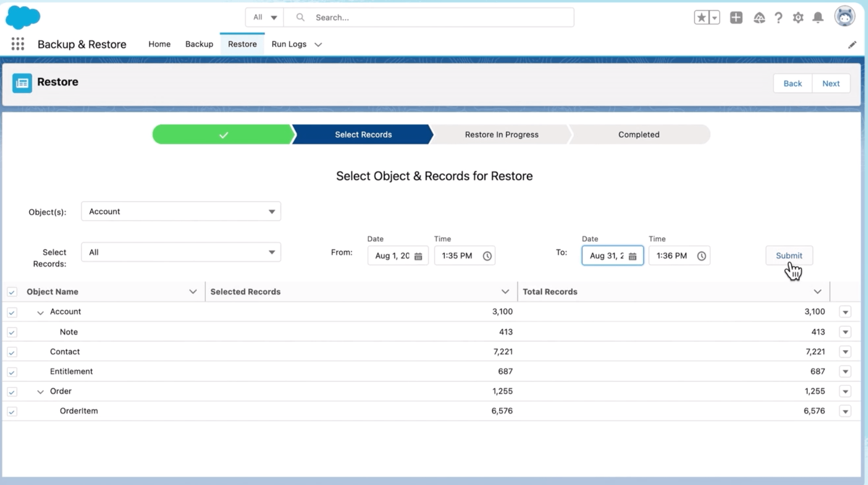This screenshot has height=485, width=868.
Task: Click the completed green checkmark step
Action: point(223,135)
